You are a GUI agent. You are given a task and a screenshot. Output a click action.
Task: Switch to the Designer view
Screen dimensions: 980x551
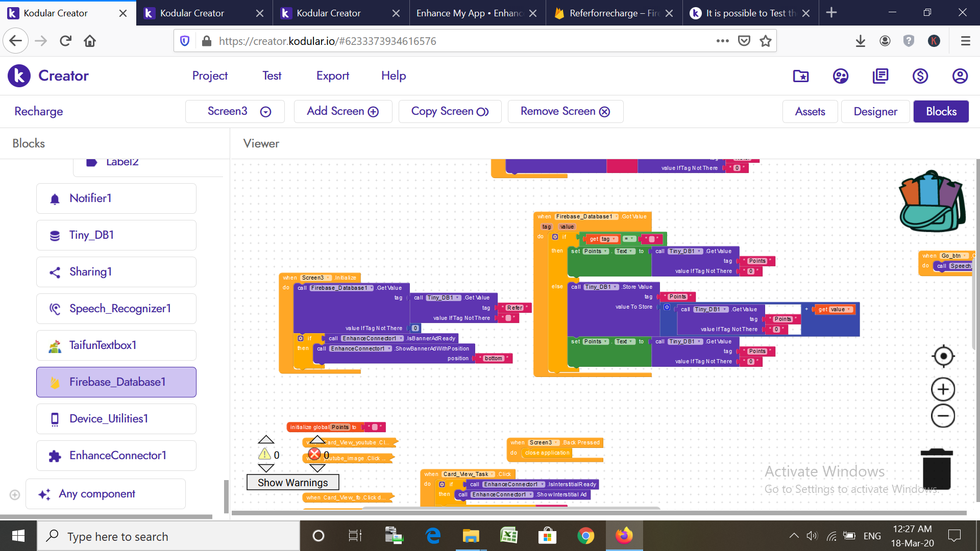pyautogui.click(x=875, y=111)
